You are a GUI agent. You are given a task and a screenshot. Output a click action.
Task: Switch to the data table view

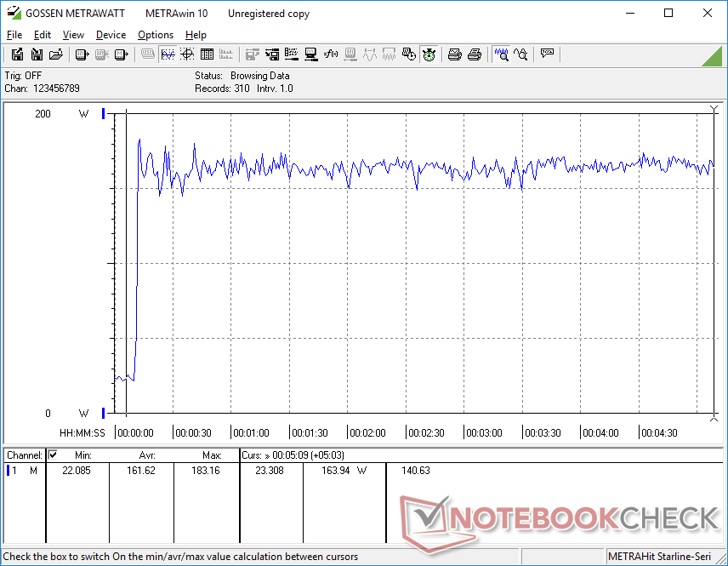tap(207, 54)
